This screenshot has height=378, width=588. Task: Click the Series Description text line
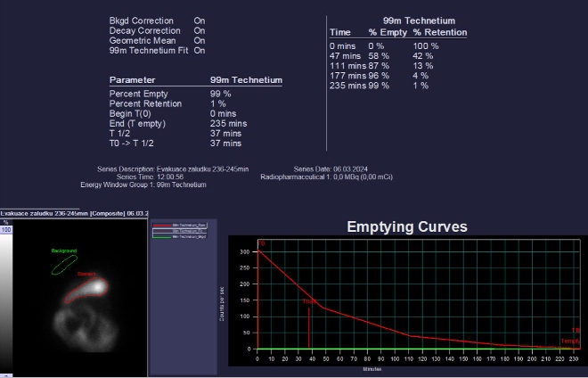coord(173,168)
